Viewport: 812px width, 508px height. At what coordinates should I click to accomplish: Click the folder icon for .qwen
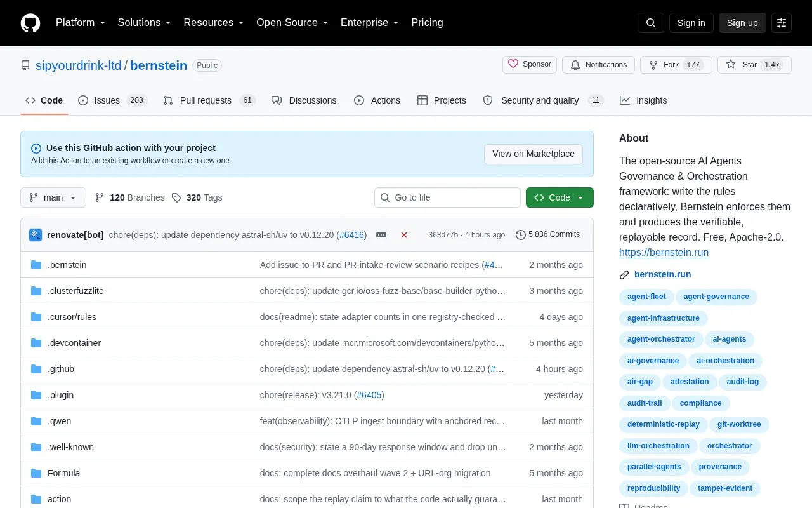[x=36, y=421]
